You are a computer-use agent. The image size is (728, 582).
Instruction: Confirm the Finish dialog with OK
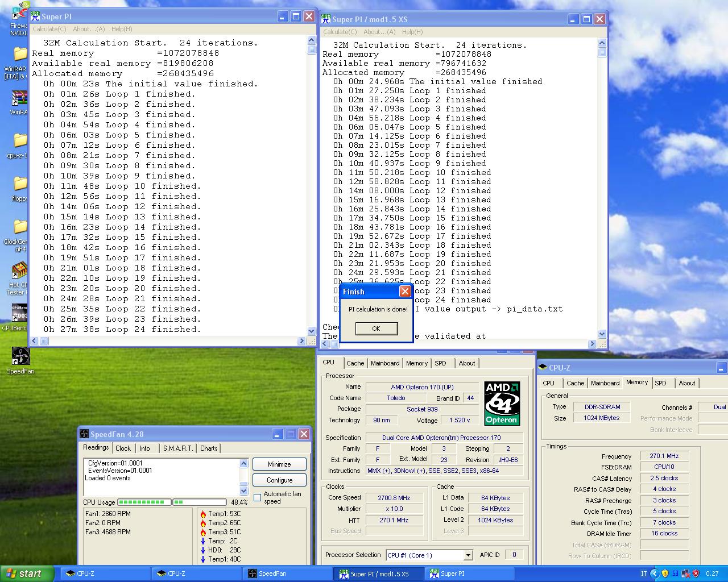[376, 329]
